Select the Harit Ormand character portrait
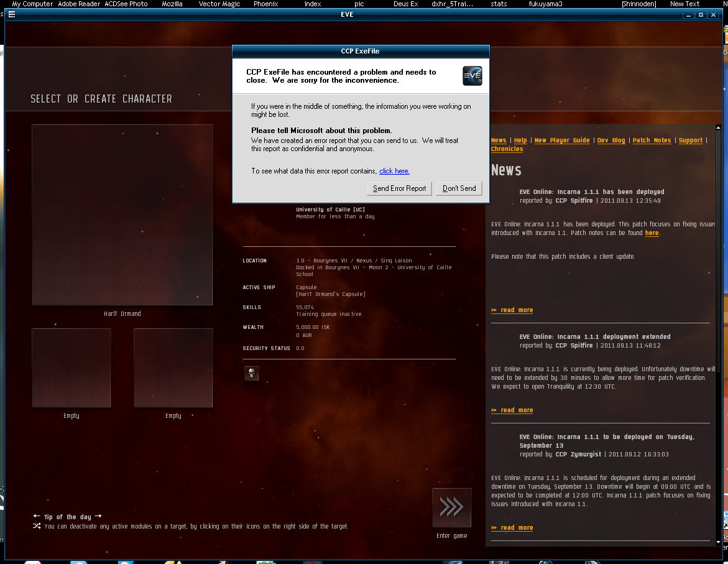Viewport: 728px width, 564px height. (122, 215)
